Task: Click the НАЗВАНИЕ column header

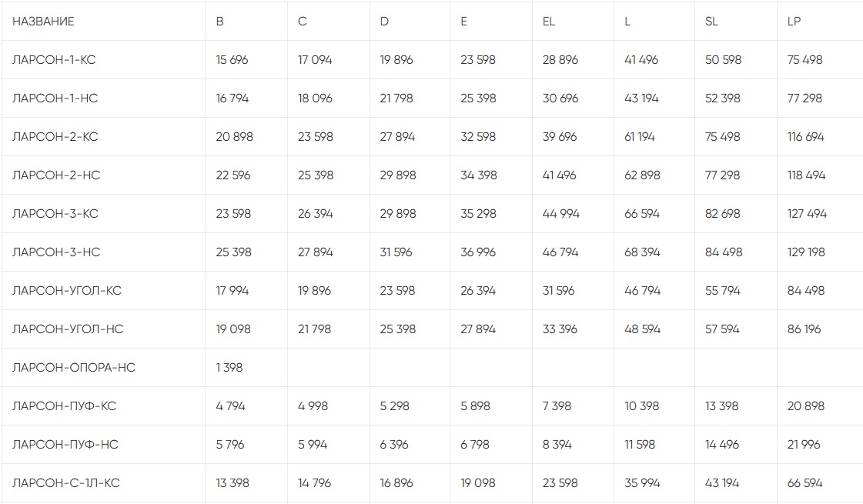Action: click(x=43, y=22)
